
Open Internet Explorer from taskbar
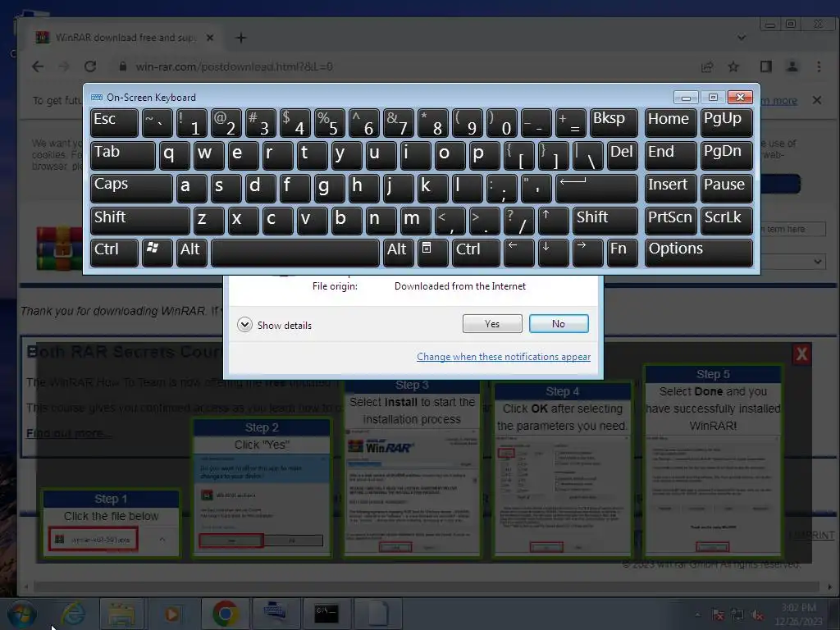[x=72, y=614]
